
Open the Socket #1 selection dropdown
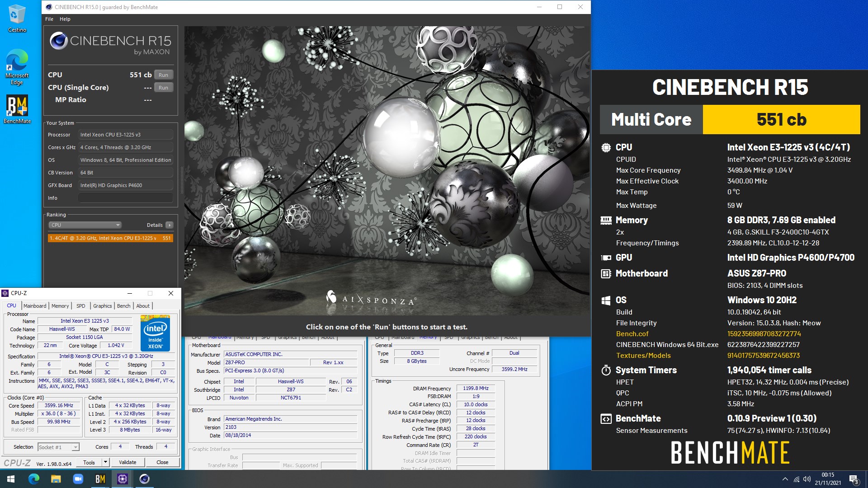click(x=58, y=447)
